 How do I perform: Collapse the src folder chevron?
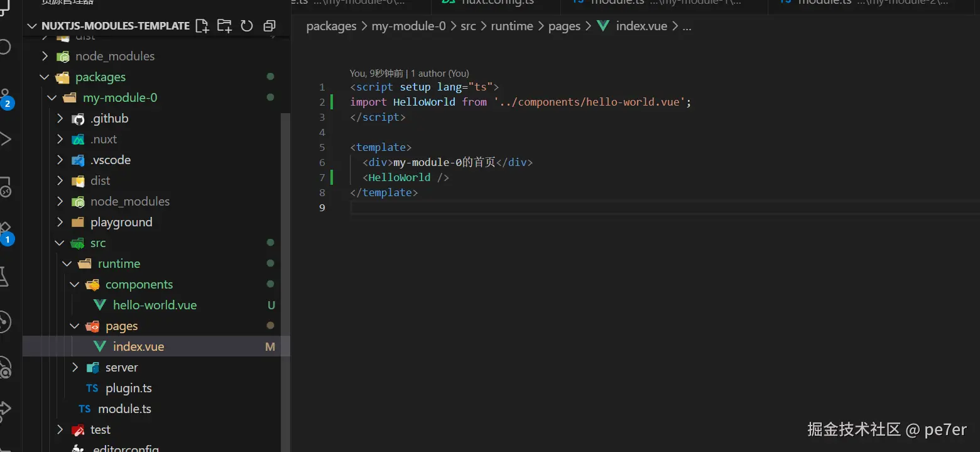(60, 243)
